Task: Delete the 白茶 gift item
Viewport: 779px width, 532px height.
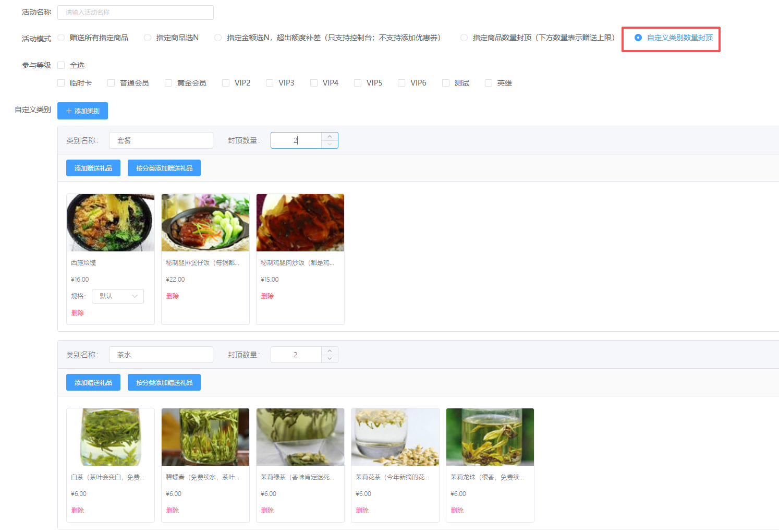Action: (78, 511)
